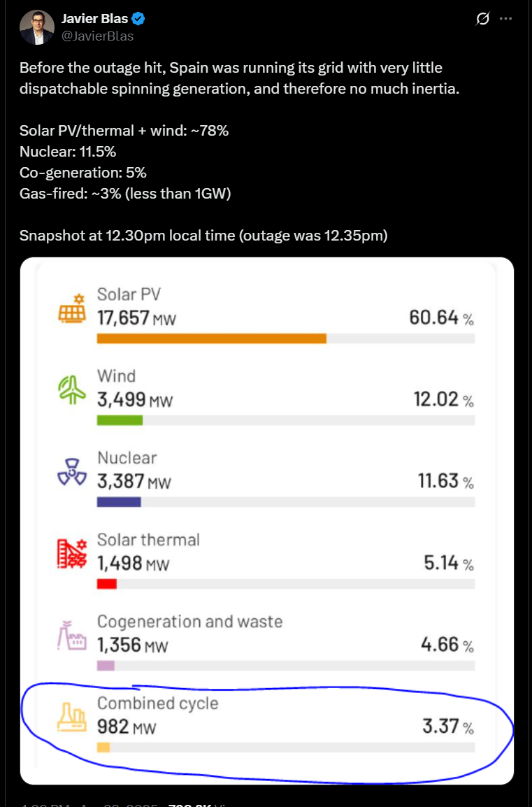Open the Grok icon on the tweet
Image resolution: width=532 pixels, height=807 pixels.
click(482, 19)
